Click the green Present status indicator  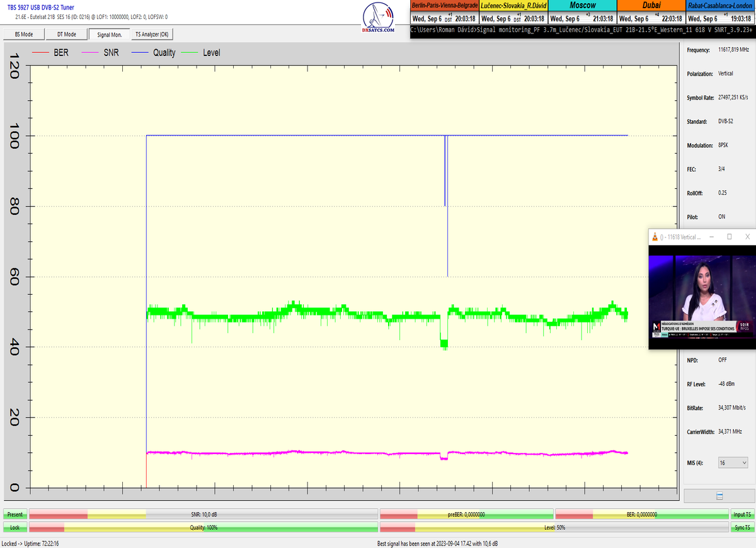pos(15,515)
